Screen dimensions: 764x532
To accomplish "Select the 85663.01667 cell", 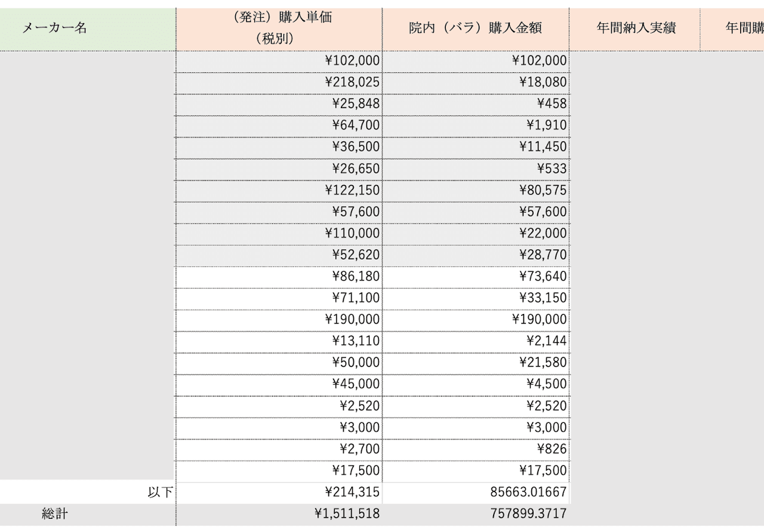I will click(476, 492).
